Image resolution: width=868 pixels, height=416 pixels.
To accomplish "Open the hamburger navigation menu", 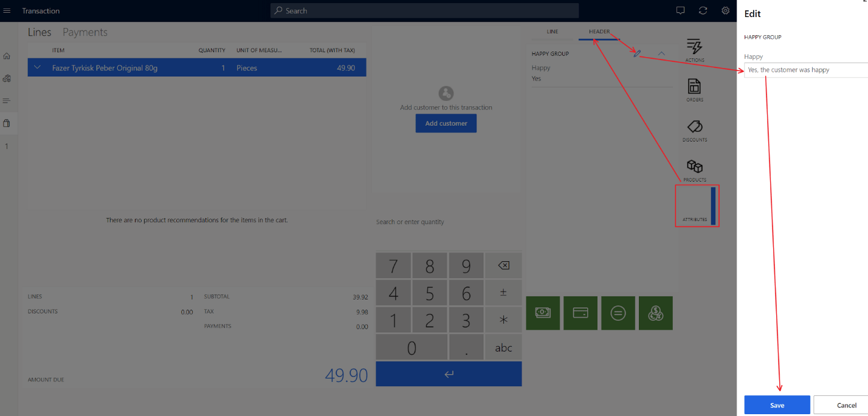I will [7, 11].
